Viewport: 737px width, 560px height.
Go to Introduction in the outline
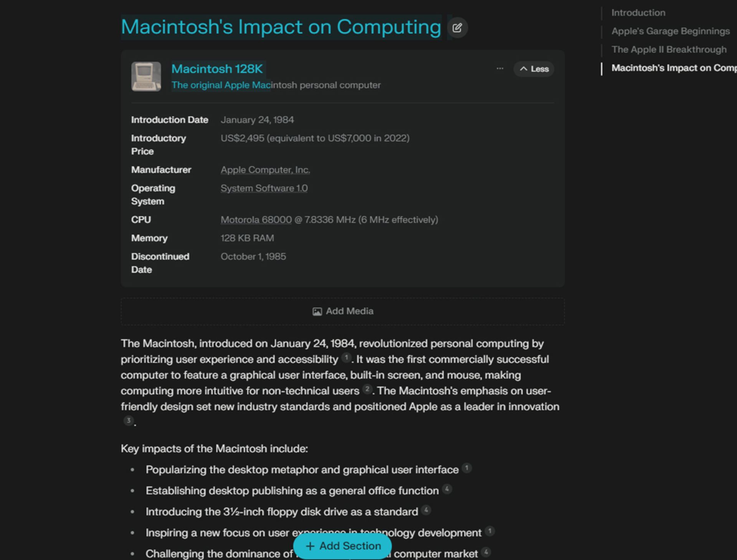[x=638, y=13]
